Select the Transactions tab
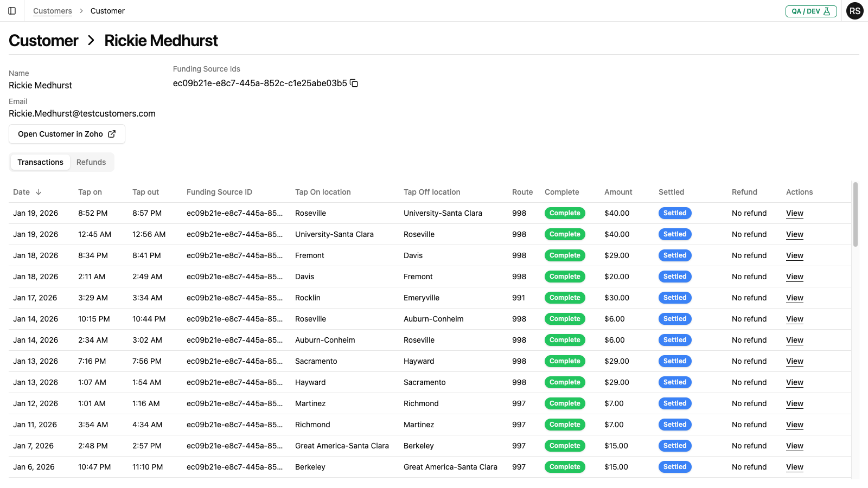This screenshot has height=488, width=868. coord(40,162)
